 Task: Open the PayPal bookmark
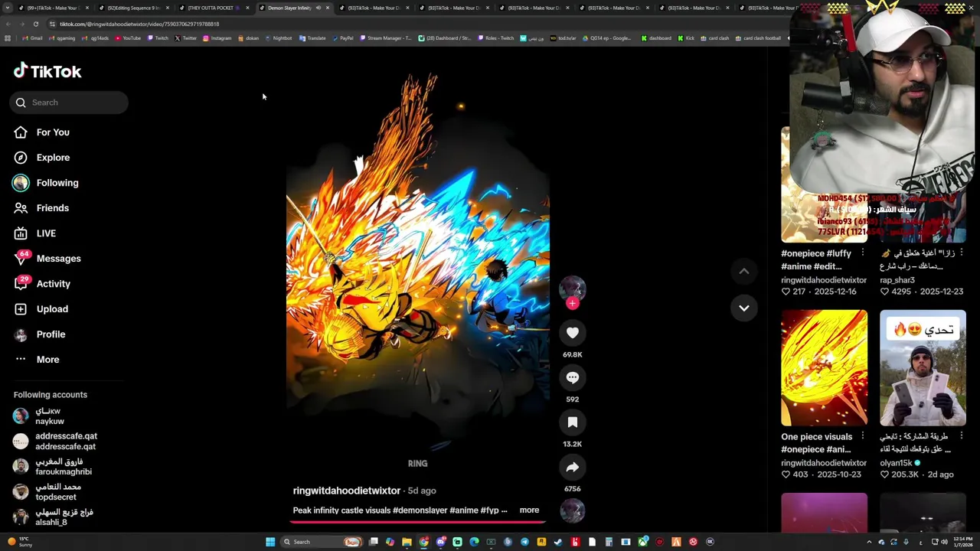pyautogui.click(x=342, y=38)
